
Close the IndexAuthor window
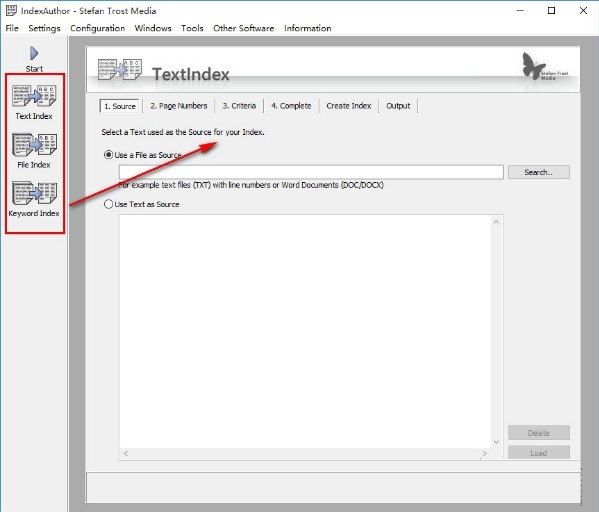point(583,11)
